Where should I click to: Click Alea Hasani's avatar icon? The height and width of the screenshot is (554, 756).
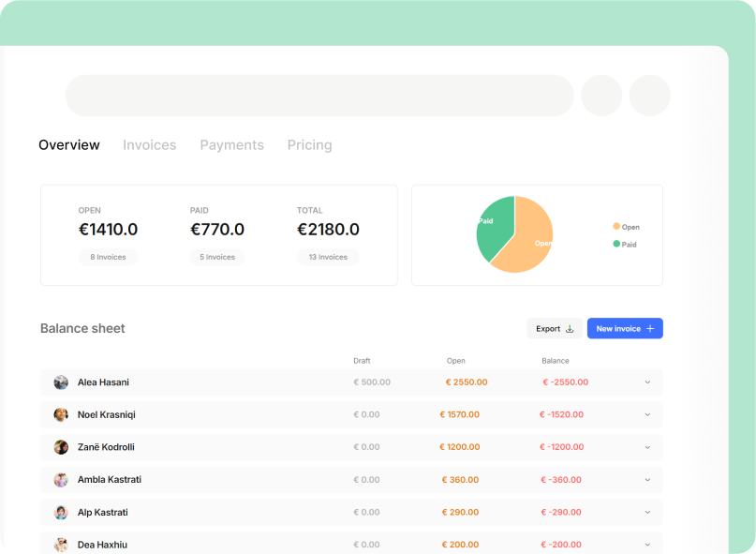[61, 382]
